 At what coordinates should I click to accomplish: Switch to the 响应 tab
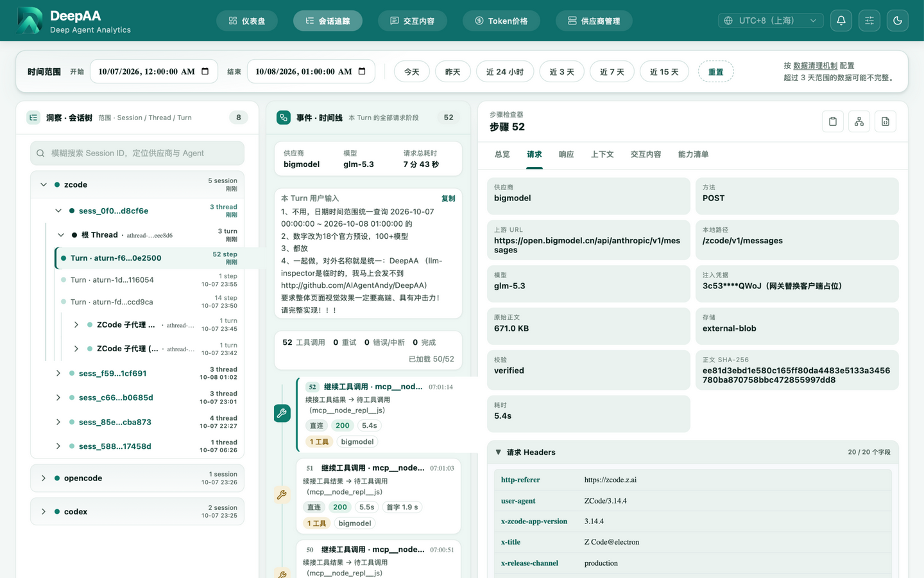pyautogui.click(x=566, y=154)
